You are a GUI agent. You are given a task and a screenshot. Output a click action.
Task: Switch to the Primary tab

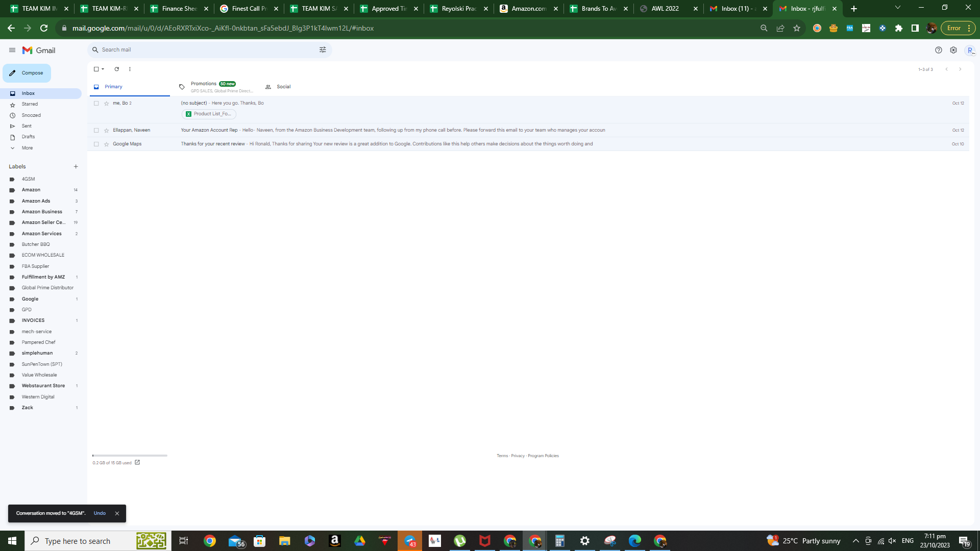pyautogui.click(x=130, y=87)
